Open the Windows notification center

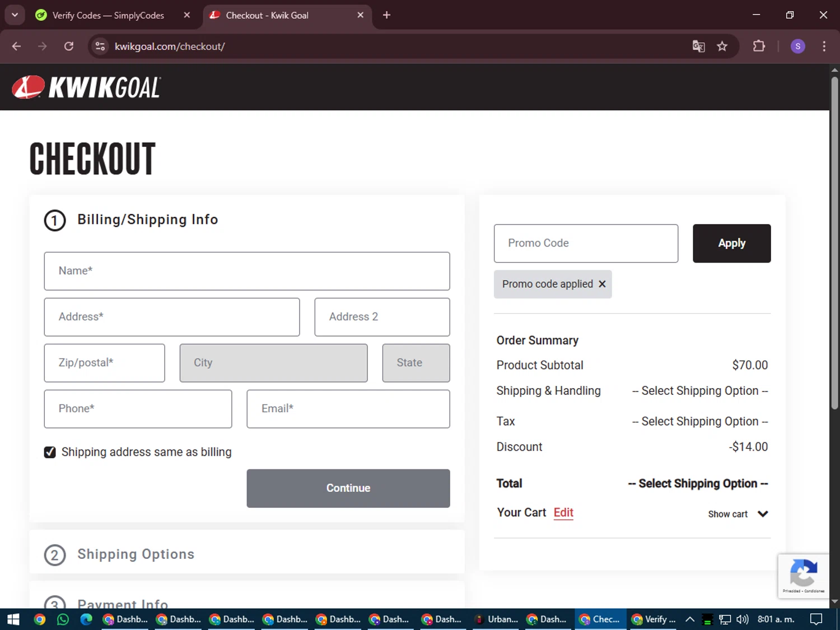click(x=816, y=619)
